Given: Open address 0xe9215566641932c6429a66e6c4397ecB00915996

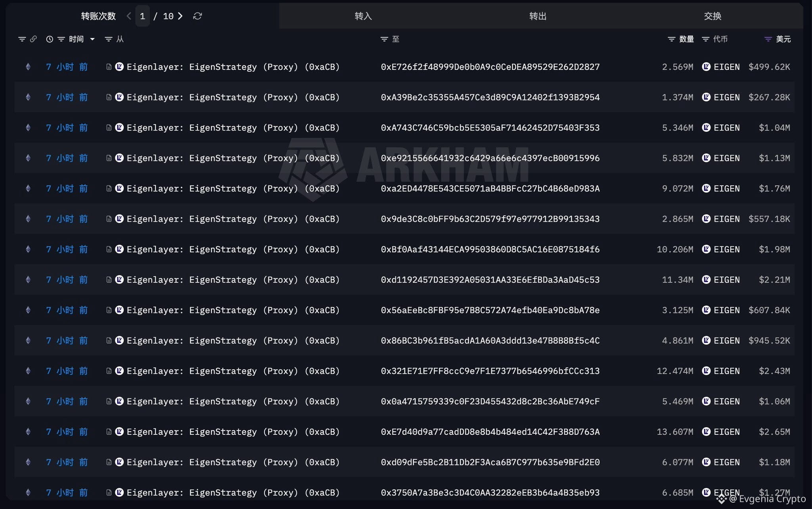Looking at the screenshot, I should pos(490,158).
